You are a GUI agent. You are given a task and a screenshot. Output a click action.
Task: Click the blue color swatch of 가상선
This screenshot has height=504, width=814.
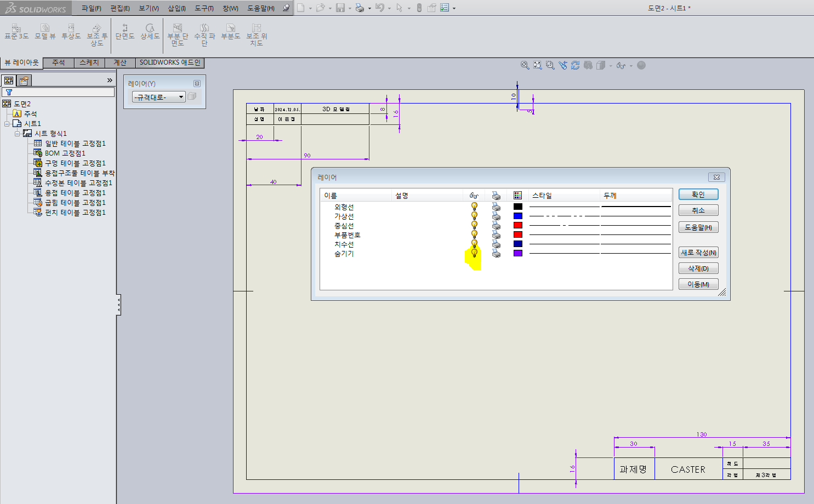[x=518, y=216]
